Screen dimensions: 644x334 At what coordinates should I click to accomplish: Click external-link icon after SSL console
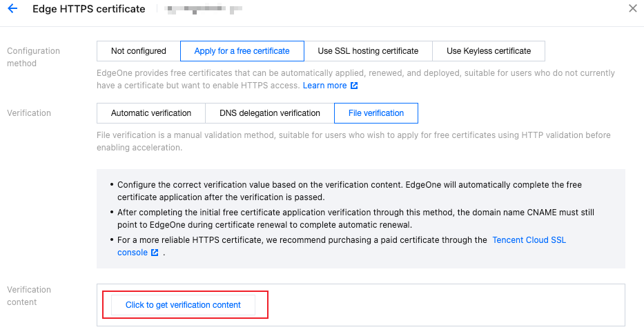pyautogui.click(x=155, y=253)
